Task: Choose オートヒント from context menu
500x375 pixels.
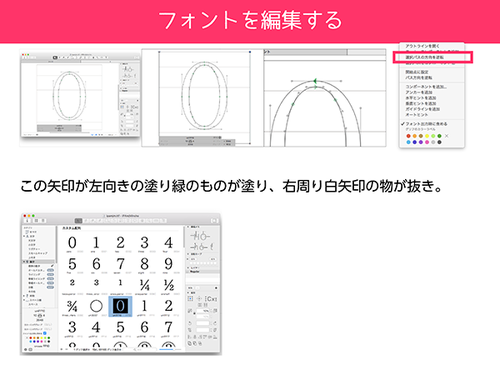Action: tap(417, 115)
